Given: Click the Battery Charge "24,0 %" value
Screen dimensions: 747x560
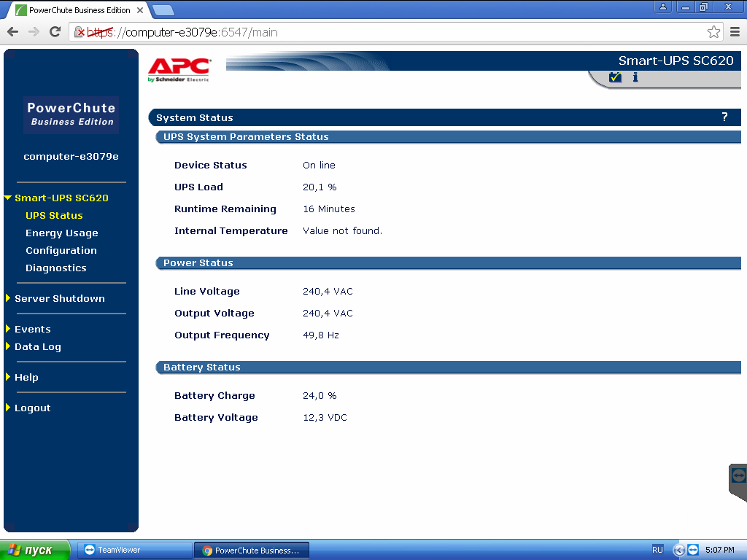Looking at the screenshot, I should [x=320, y=395].
